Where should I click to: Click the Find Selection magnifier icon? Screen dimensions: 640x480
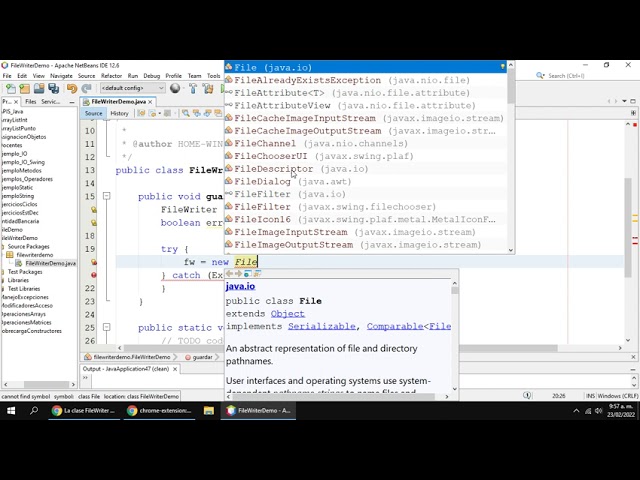(186, 113)
